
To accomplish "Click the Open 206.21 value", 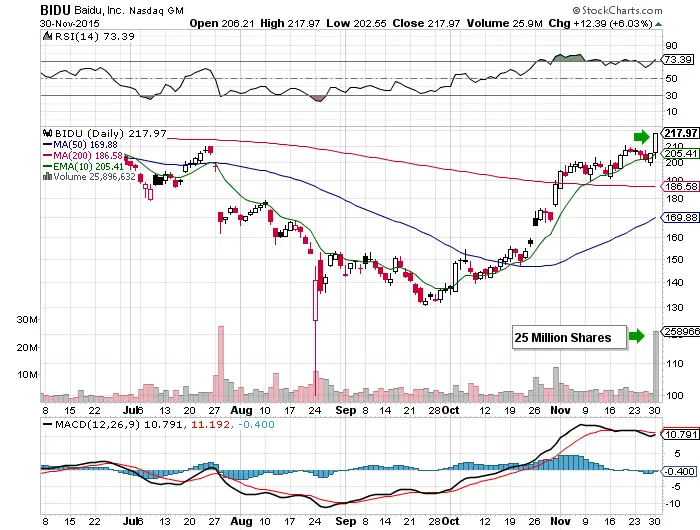I will [221, 24].
